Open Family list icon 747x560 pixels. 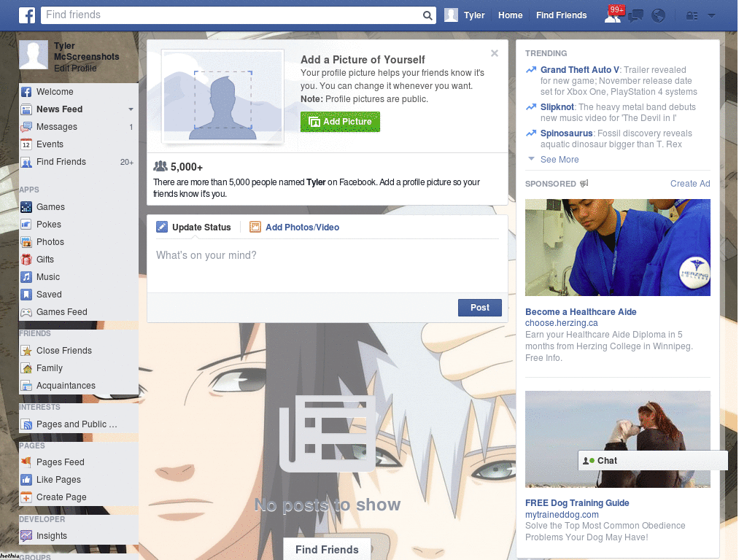coord(26,368)
